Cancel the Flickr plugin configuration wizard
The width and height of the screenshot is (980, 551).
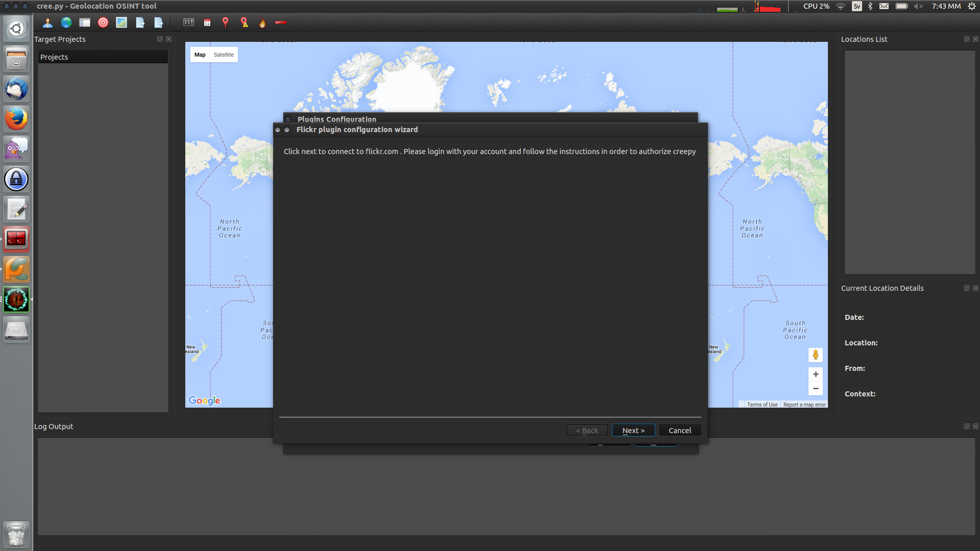680,431
